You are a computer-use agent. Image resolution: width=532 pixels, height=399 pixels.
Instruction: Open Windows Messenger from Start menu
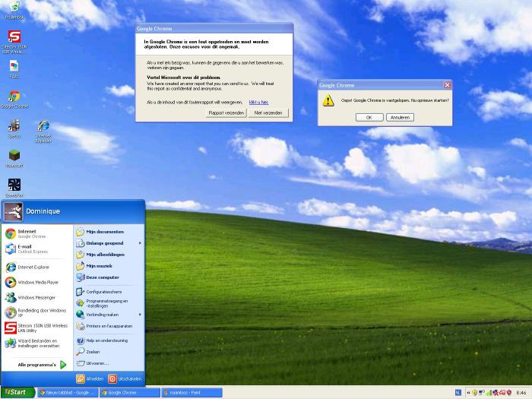click(x=36, y=298)
